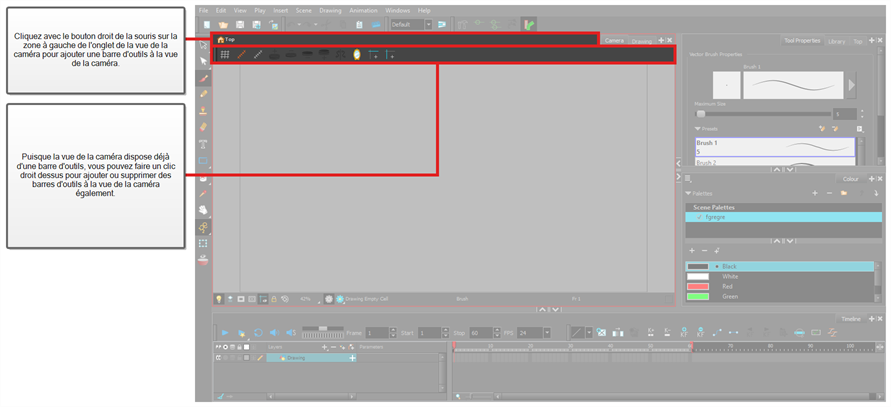Click the Maximum Size slider handle
The image size is (891, 407).
tap(701, 114)
